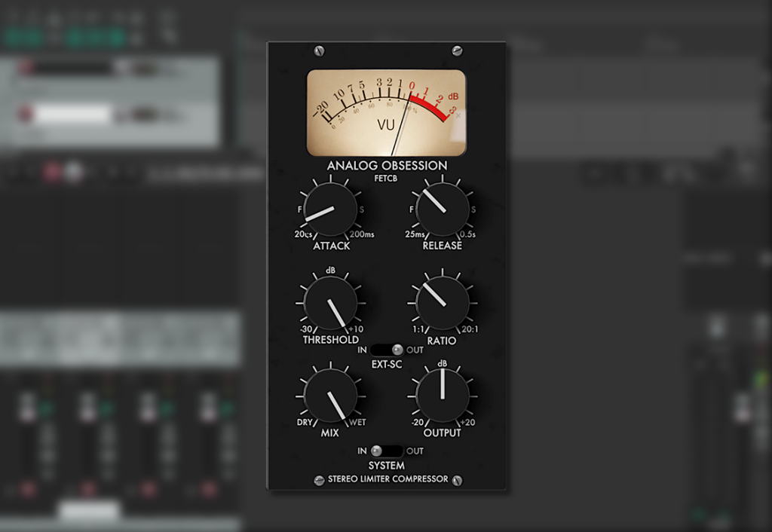Click the top-left panel screw
The image size is (772, 532).
tap(320, 50)
